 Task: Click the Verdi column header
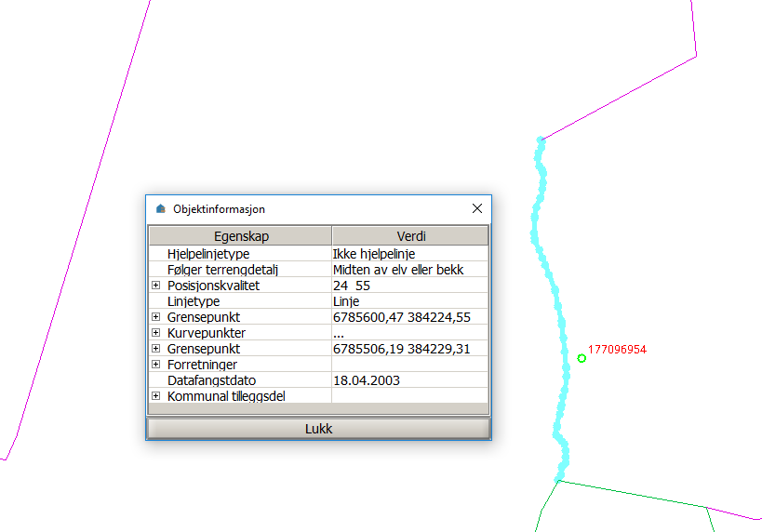coord(409,236)
